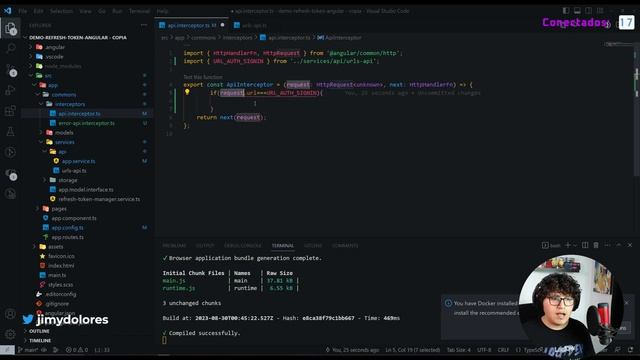Select the TERMINAL panel tab

[282, 245]
